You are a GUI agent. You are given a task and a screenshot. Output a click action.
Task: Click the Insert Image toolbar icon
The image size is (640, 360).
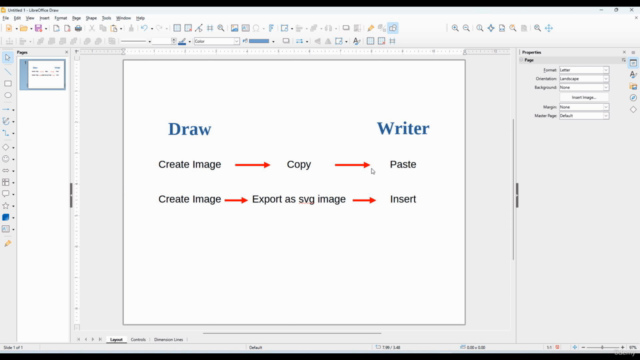tap(234, 28)
